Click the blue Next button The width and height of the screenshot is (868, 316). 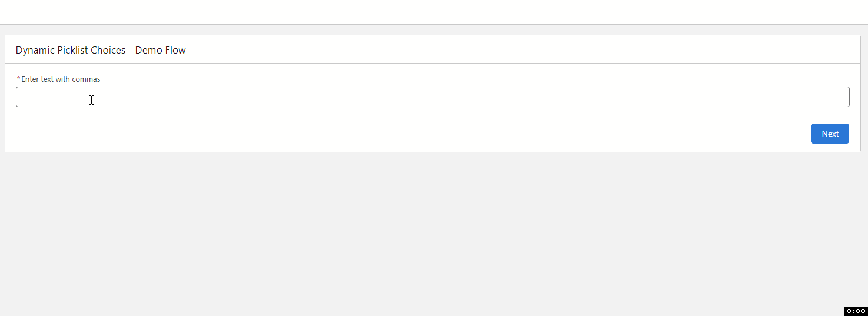pyautogui.click(x=830, y=134)
